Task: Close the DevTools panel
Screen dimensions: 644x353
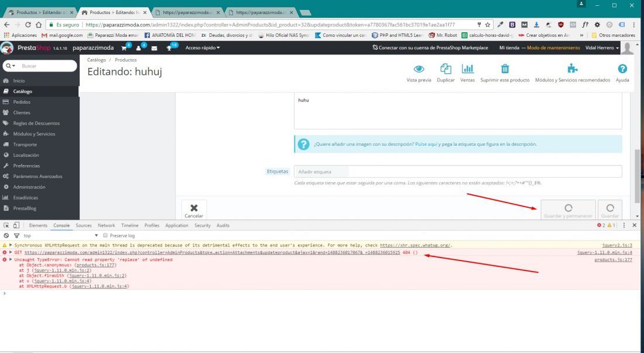Action: [635, 225]
